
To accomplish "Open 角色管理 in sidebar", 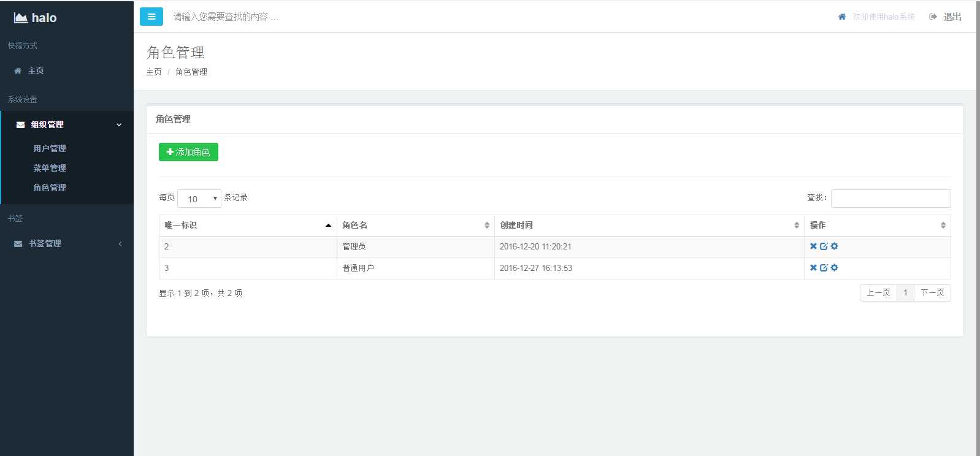I will coord(50,188).
